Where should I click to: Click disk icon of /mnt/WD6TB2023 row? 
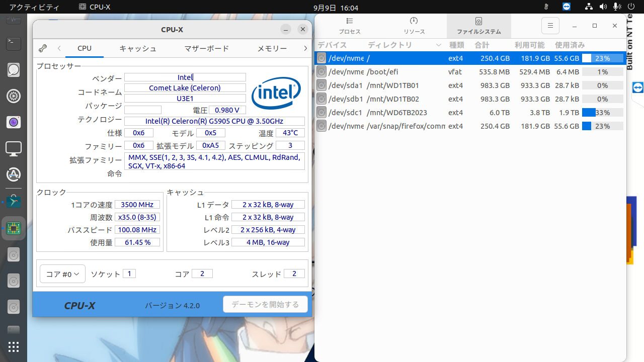click(321, 113)
